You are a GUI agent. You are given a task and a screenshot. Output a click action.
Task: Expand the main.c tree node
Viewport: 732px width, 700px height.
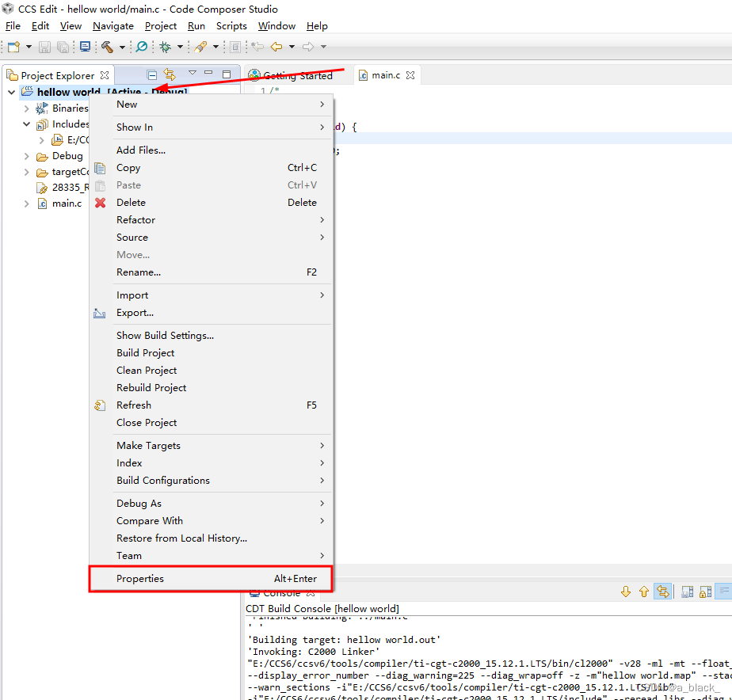(x=27, y=204)
